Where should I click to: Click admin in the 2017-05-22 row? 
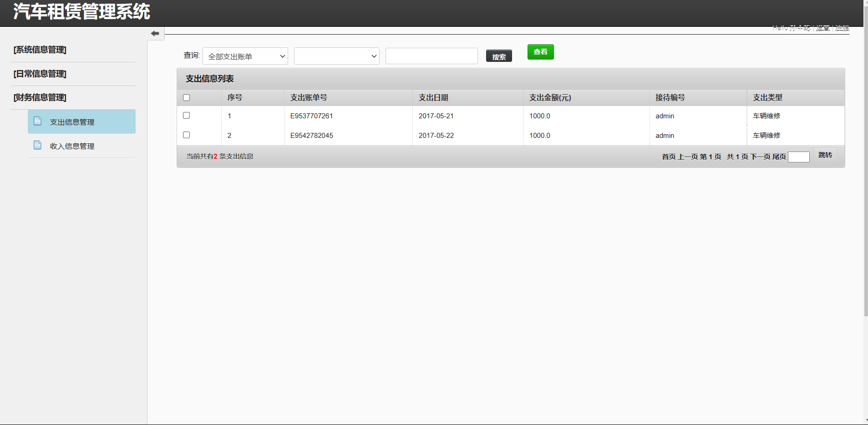(x=665, y=136)
